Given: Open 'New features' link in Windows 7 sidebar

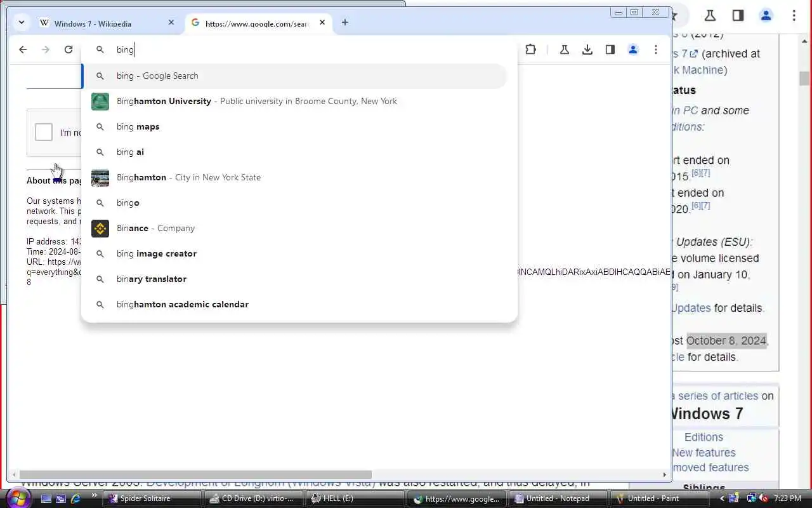Looking at the screenshot, I should pyautogui.click(x=704, y=453).
